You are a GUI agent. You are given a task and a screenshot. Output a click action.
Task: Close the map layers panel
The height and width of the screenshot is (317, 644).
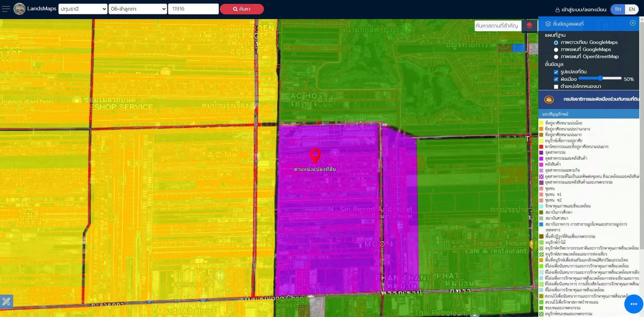[x=633, y=23]
